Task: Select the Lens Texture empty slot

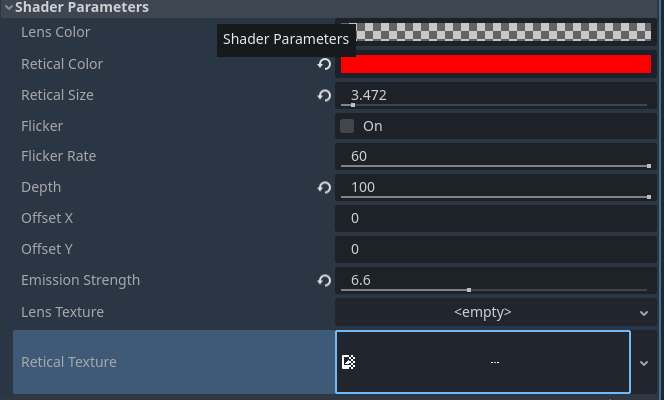Action: point(483,312)
